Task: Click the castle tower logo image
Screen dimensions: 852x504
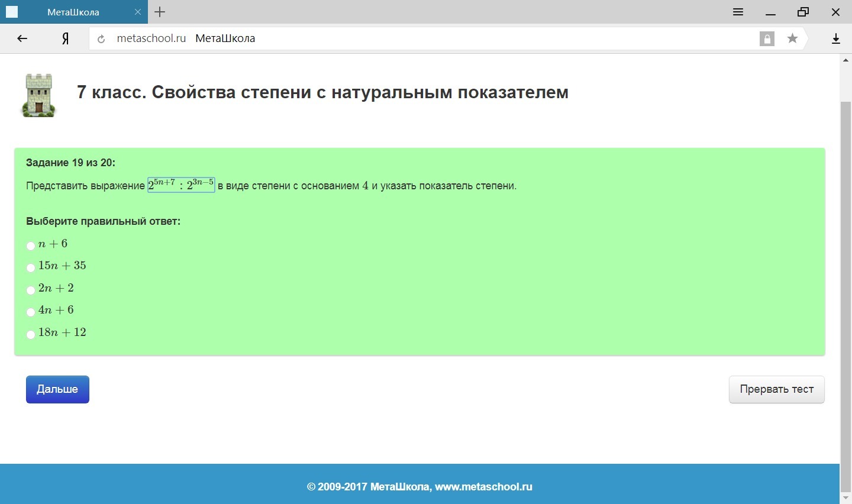Action: (39, 95)
